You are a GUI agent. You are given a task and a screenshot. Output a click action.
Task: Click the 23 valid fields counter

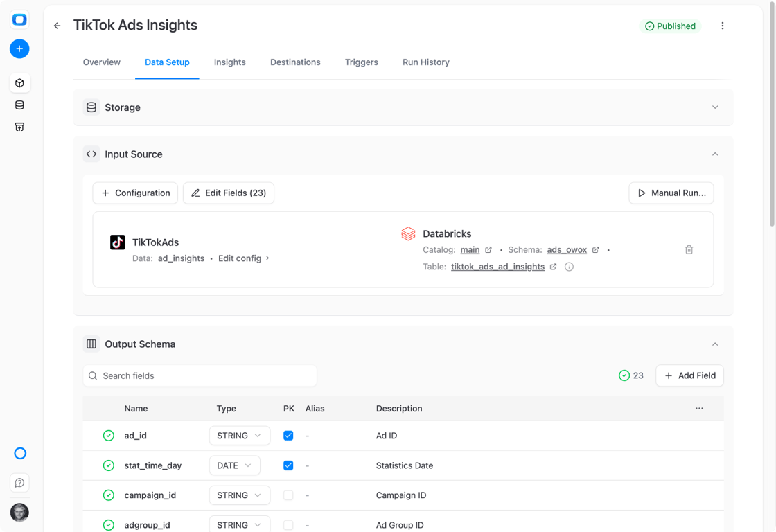631,375
